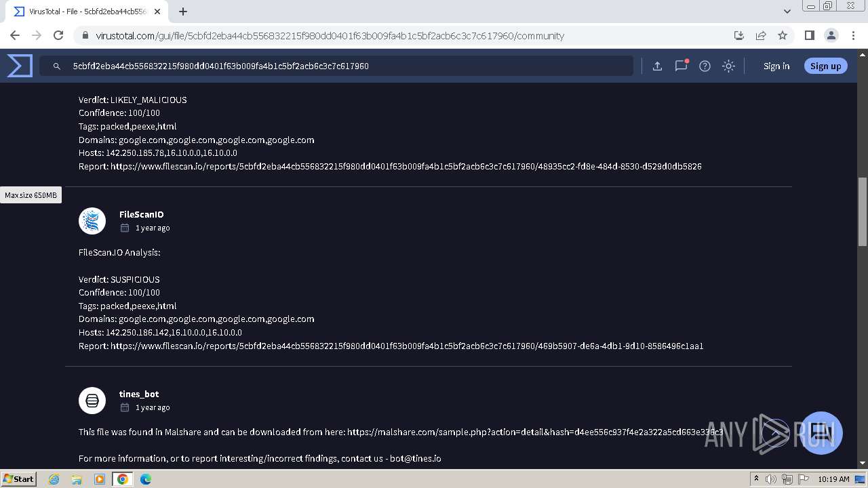Click the action center flag icon
The width and height of the screenshot is (868, 488).
point(804,479)
